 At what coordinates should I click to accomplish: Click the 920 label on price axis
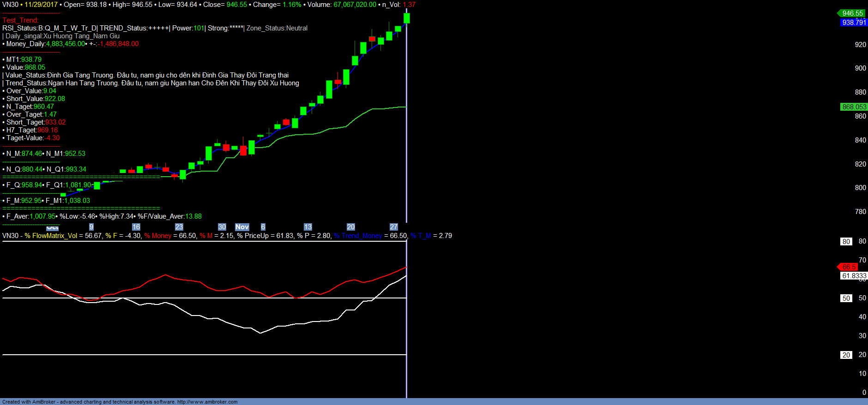[x=860, y=45]
